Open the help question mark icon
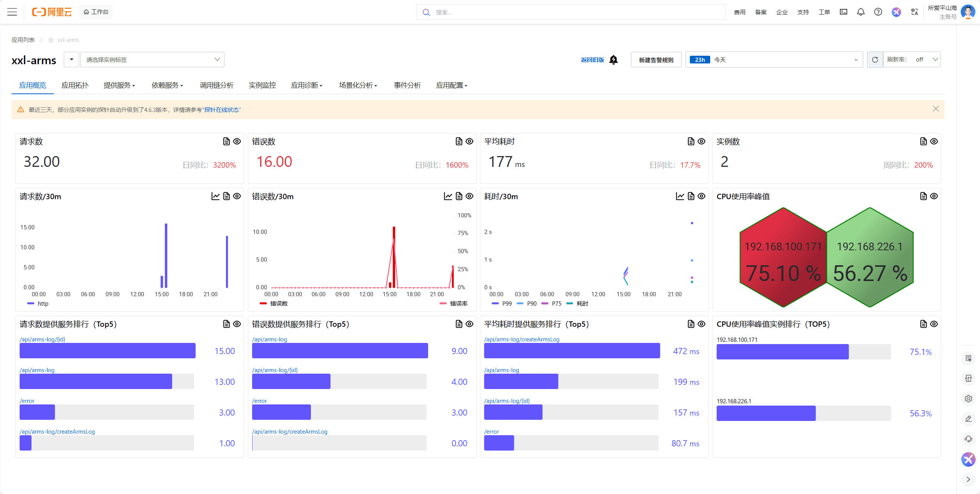Viewport: 980px width, 494px height. point(878,12)
